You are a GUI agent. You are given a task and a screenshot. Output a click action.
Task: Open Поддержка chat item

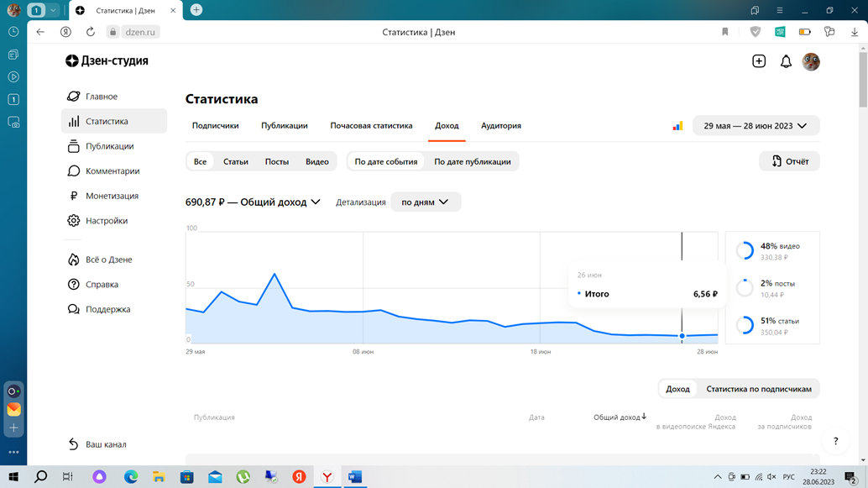(99, 310)
